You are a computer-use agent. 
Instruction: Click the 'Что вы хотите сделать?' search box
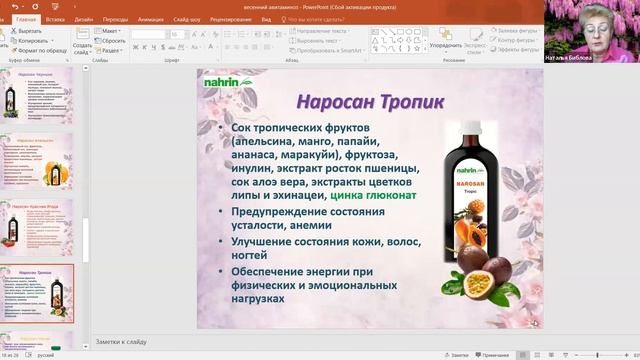pyautogui.click(x=313, y=19)
